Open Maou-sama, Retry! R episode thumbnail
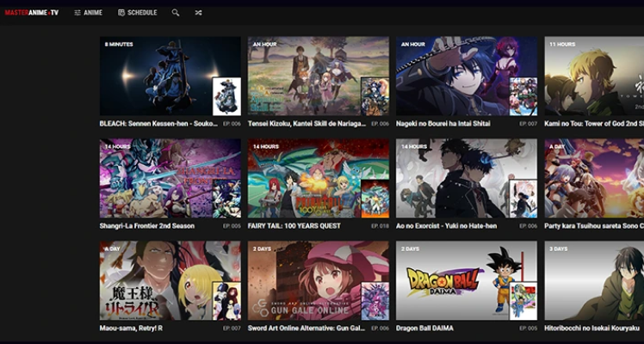The height and width of the screenshot is (344, 644). [155, 279]
